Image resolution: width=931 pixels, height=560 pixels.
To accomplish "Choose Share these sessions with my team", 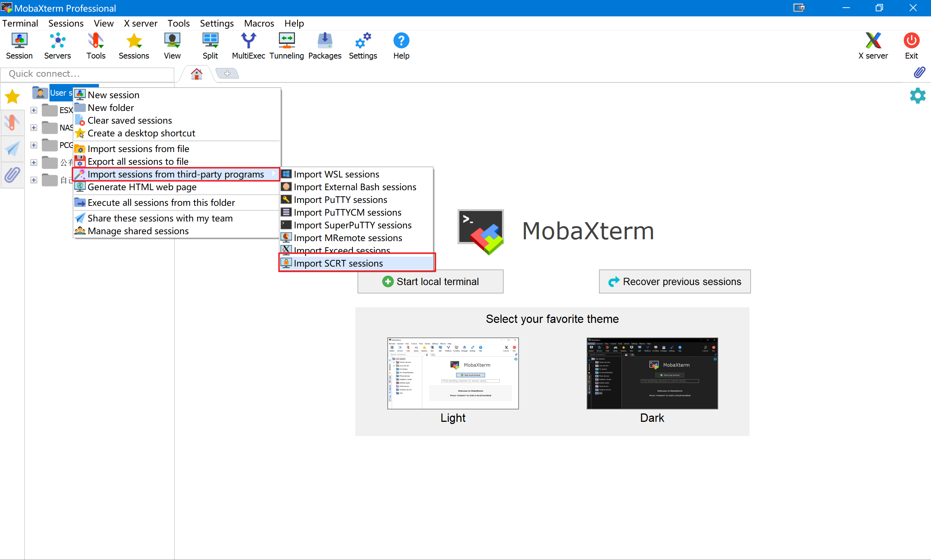I will 177,218.
